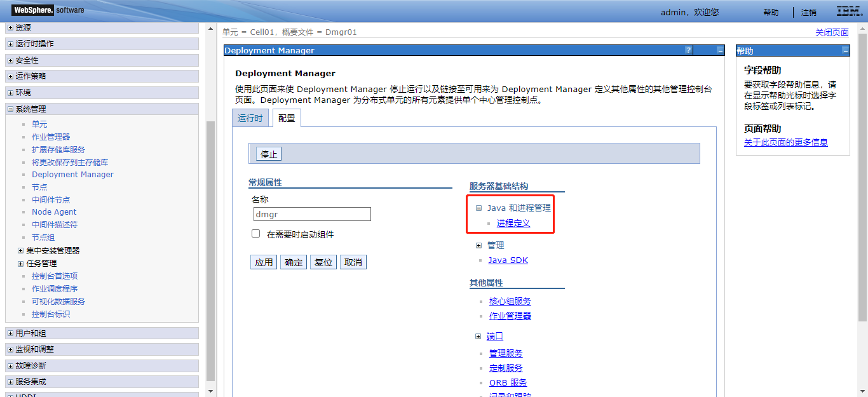The image size is (868, 397).
Task: Open contextual help via the ? icon
Action: [688, 50]
